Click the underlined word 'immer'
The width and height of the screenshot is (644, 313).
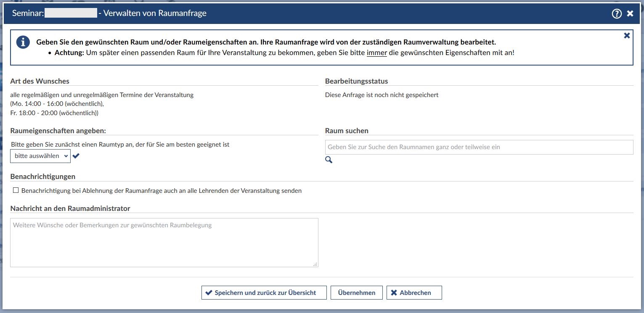pyautogui.click(x=376, y=53)
